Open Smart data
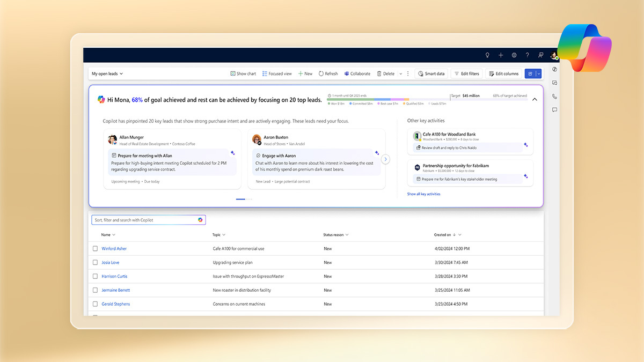 [x=431, y=73]
